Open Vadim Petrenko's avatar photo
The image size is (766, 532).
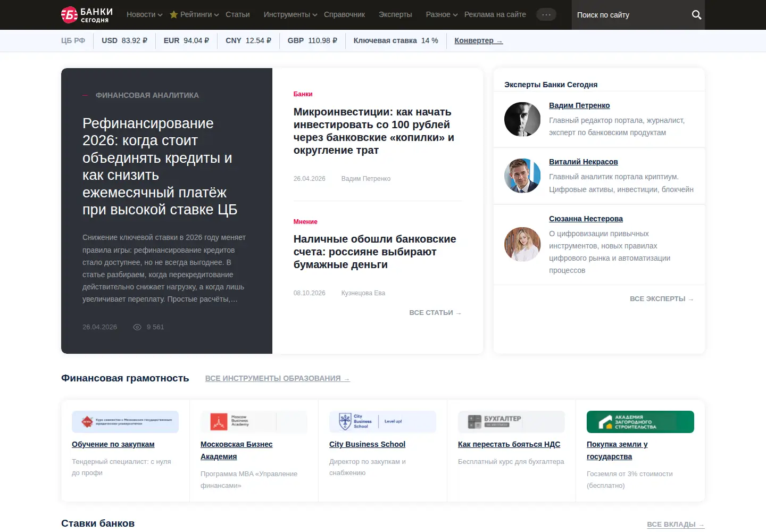[x=522, y=119]
